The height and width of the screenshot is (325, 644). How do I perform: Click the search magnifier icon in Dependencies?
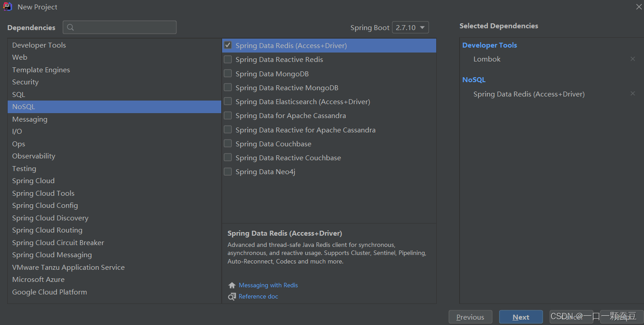tap(70, 27)
